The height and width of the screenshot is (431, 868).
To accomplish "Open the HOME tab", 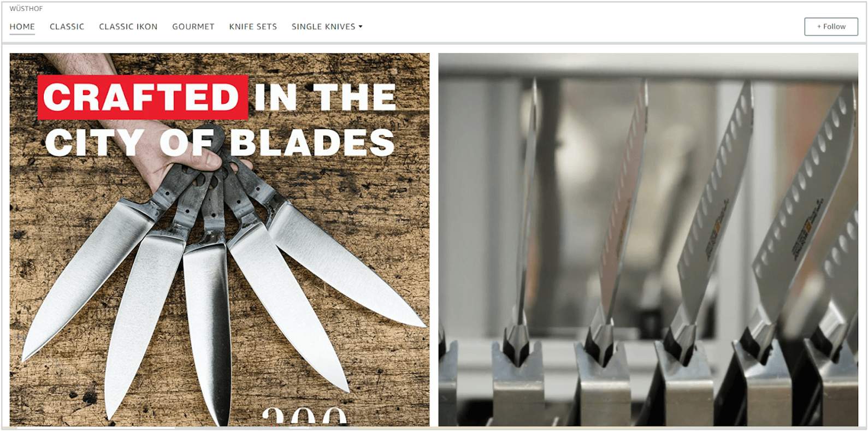I will click(22, 27).
